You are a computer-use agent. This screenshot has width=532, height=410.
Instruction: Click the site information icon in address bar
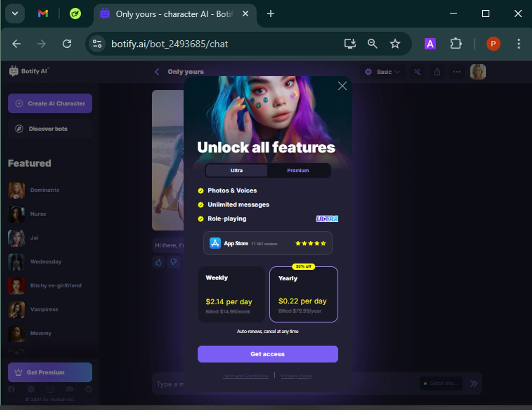point(97,44)
